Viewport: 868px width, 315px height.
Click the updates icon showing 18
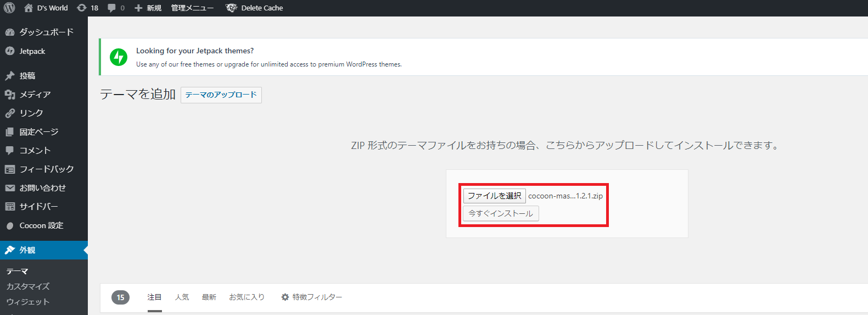pyautogui.click(x=82, y=8)
